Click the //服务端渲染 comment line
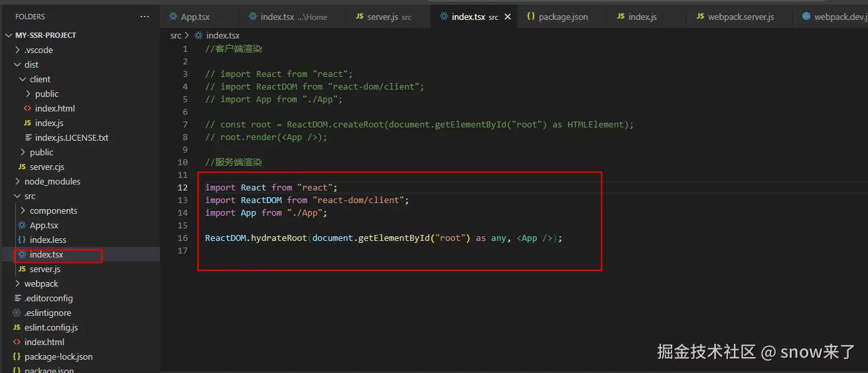Screen dimensions: 868x373 click(234, 162)
